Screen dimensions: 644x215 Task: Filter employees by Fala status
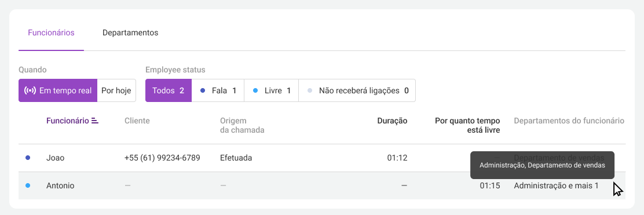218,90
